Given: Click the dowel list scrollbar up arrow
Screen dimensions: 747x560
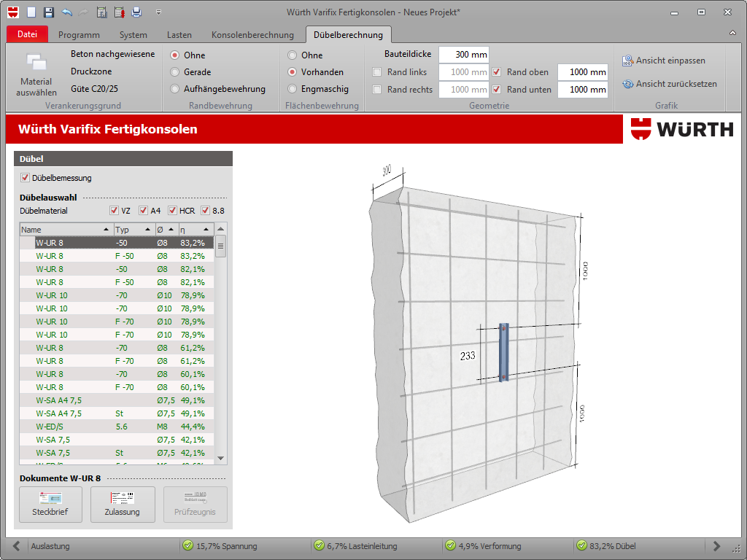Looking at the screenshot, I should [220, 229].
